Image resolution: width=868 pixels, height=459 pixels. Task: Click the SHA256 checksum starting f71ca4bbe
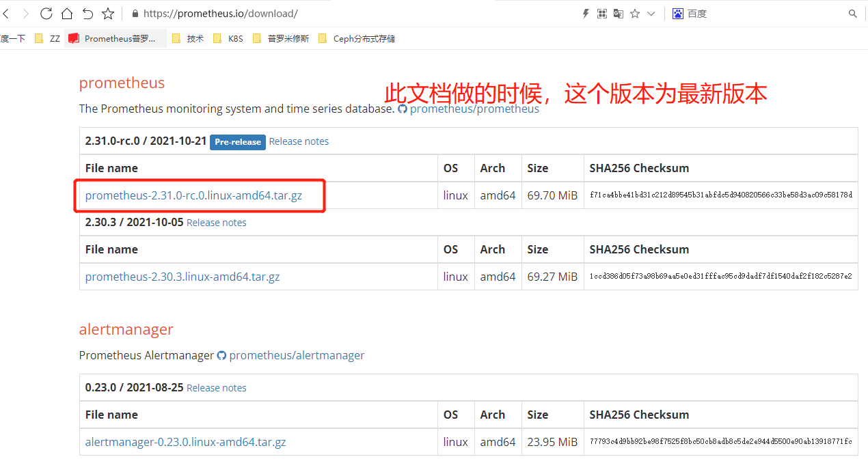click(721, 195)
